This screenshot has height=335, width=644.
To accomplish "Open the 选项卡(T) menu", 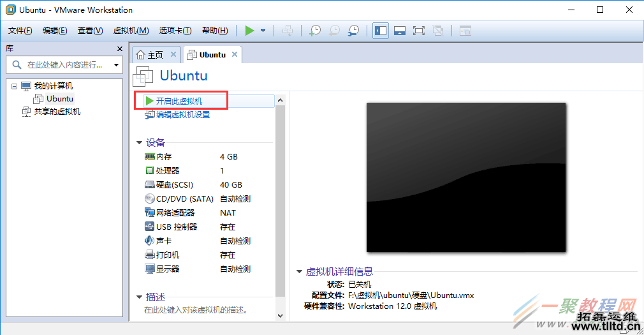I will (x=175, y=31).
